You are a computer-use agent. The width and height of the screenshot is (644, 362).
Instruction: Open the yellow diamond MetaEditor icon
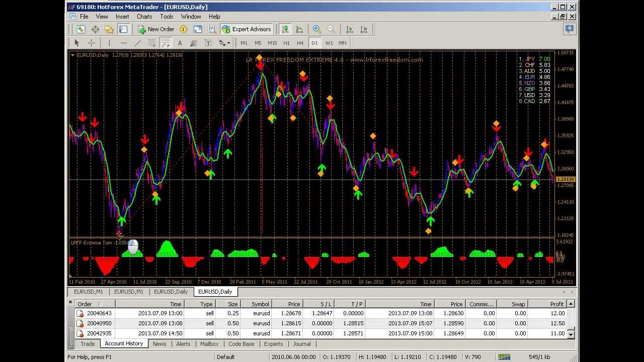[x=184, y=29]
